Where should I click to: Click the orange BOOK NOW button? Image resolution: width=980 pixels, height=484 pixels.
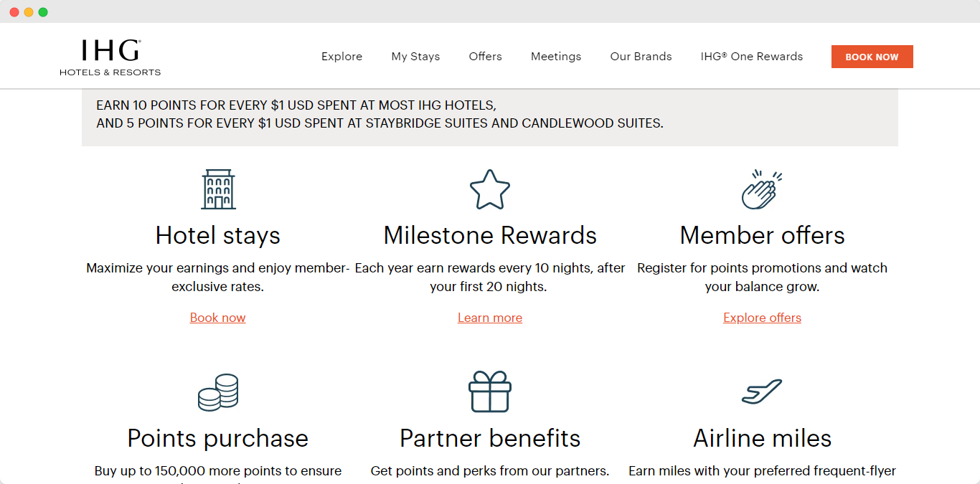click(x=872, y=57)
